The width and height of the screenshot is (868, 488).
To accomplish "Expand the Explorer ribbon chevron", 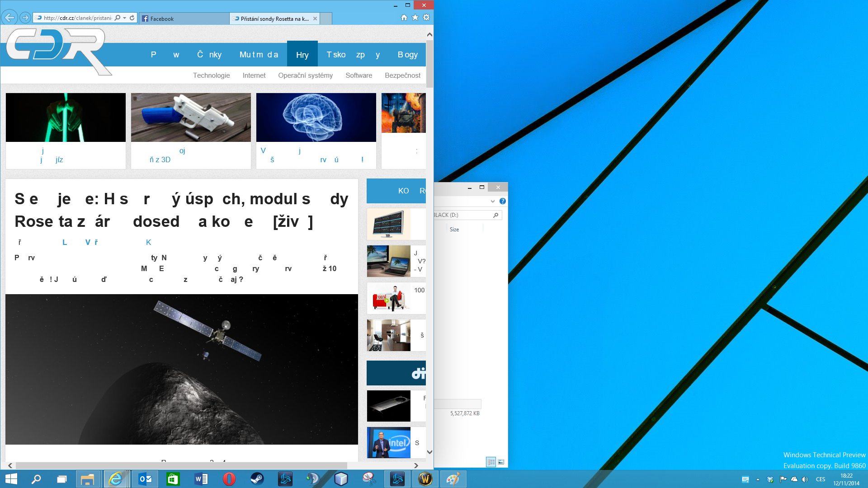I will 493,201.
